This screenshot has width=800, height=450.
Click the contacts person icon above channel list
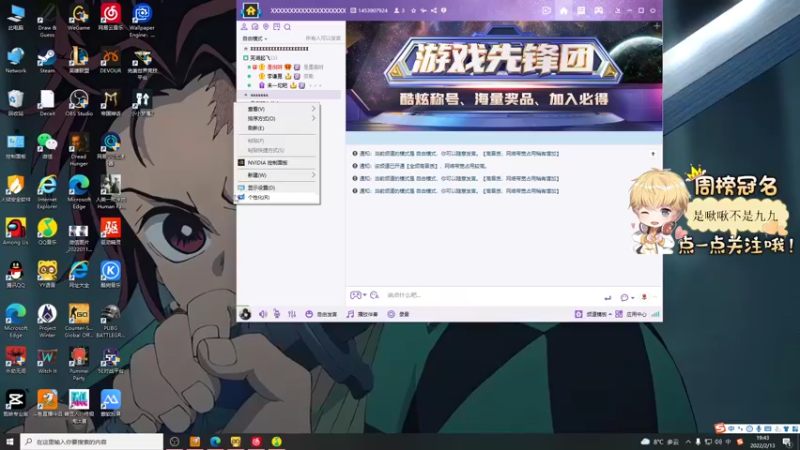(x=244, y=27)
